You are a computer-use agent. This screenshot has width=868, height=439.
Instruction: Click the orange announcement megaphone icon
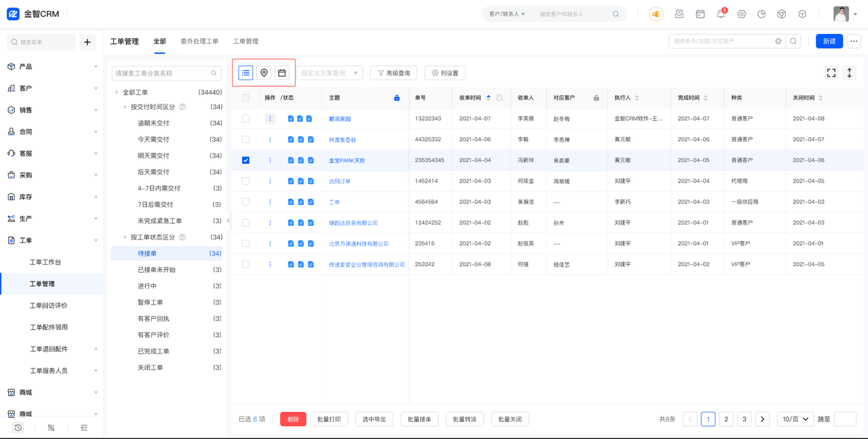coord(656,14)
